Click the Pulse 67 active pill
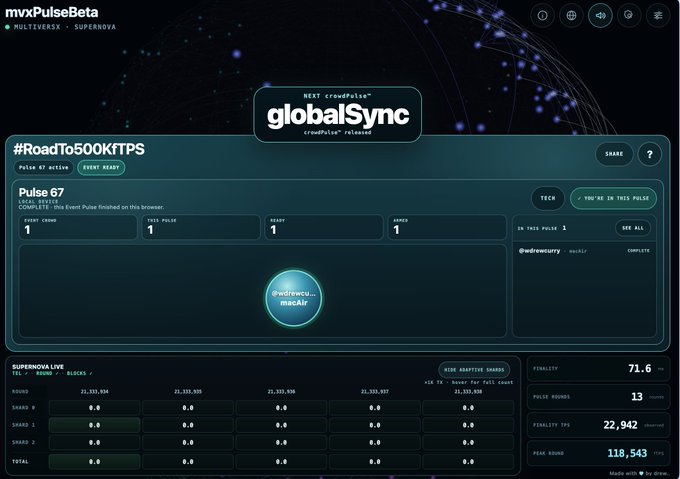The image size is (680, 479). 43,168
